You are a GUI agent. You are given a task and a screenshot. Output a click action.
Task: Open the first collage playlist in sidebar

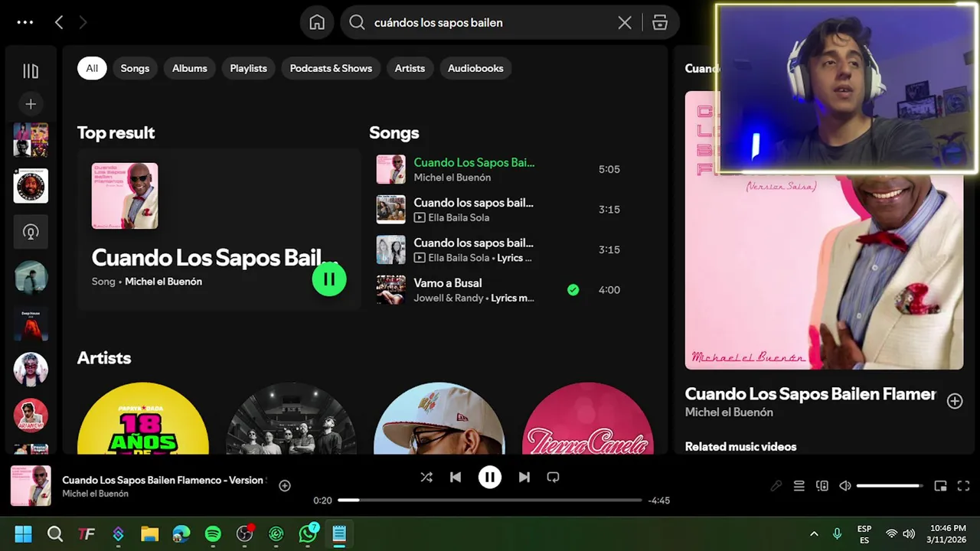[31, 140]
